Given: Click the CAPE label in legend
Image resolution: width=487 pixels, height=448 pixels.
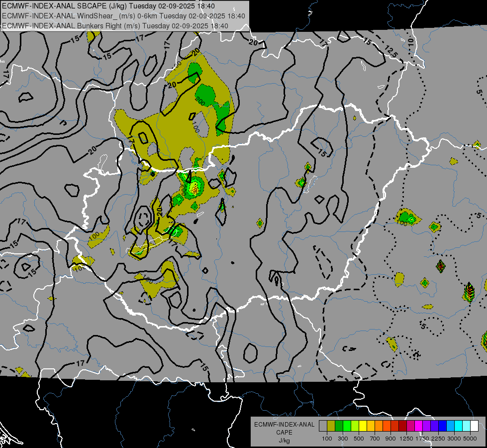Looking at the screenshot, I should pyautogui.click(x=284, y=432).
